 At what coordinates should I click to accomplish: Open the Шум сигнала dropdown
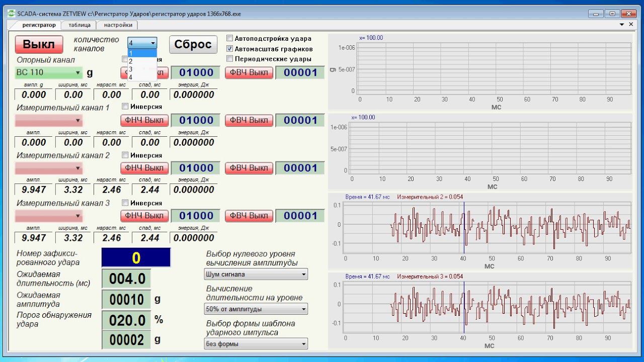256,275
